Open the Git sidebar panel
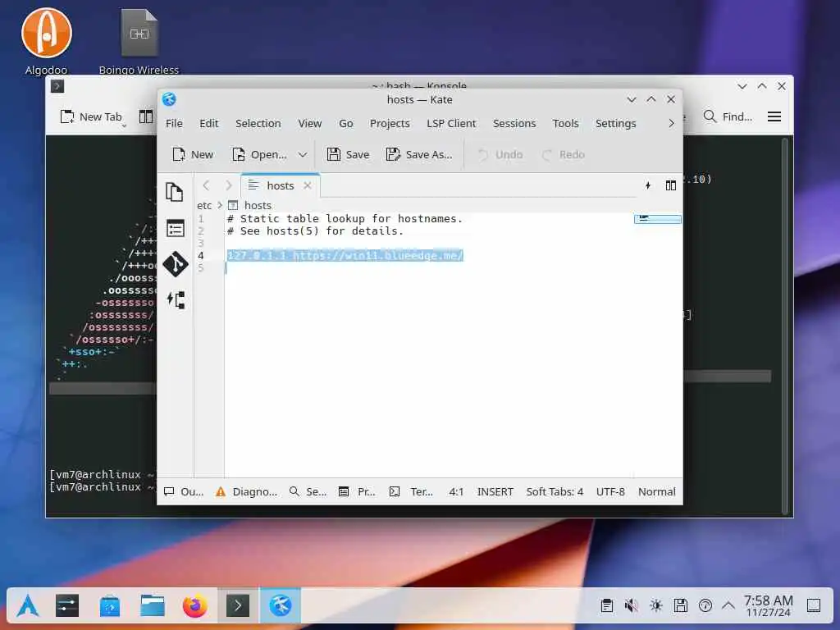The height and width of the screenshot is (630, 840). click(x=176, y=264)
